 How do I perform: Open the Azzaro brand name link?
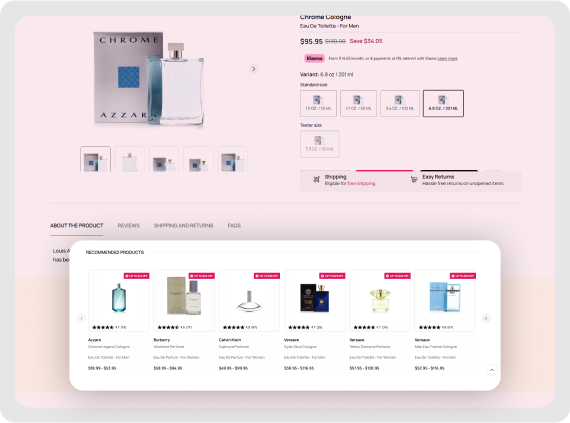click(x=95, y=340)
